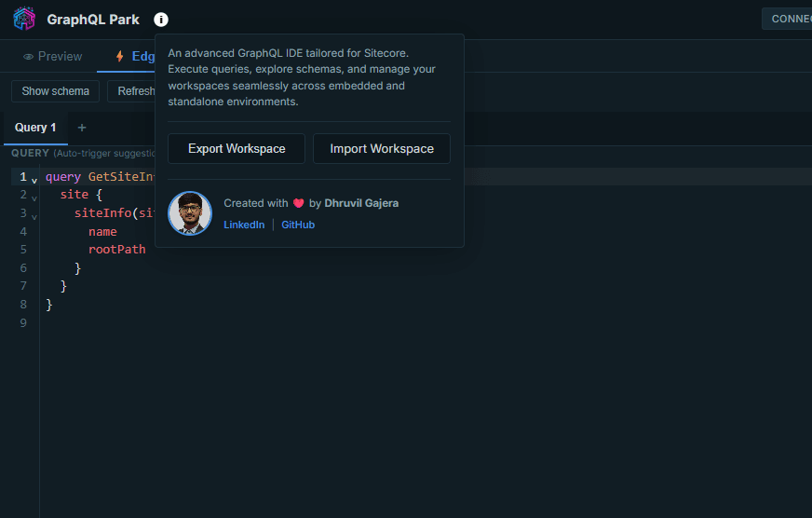
Task: Place cursor on empty line 9 of editor
Action: (414, 323)
